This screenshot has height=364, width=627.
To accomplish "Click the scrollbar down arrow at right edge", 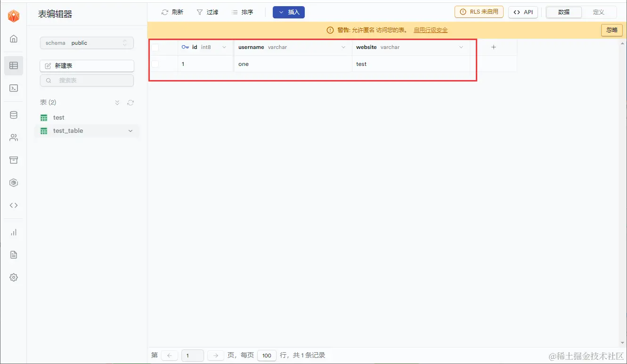I will pyautogui.click(x=622, y=343).
